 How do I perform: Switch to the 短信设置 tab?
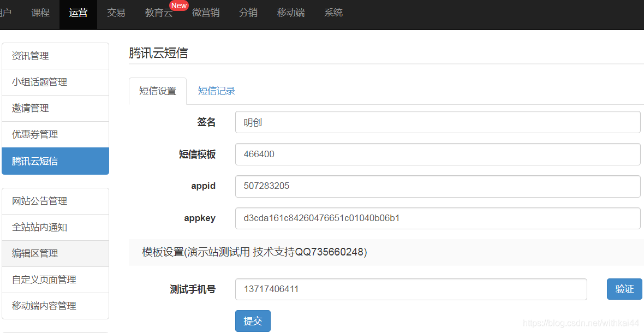pos(158,91)
